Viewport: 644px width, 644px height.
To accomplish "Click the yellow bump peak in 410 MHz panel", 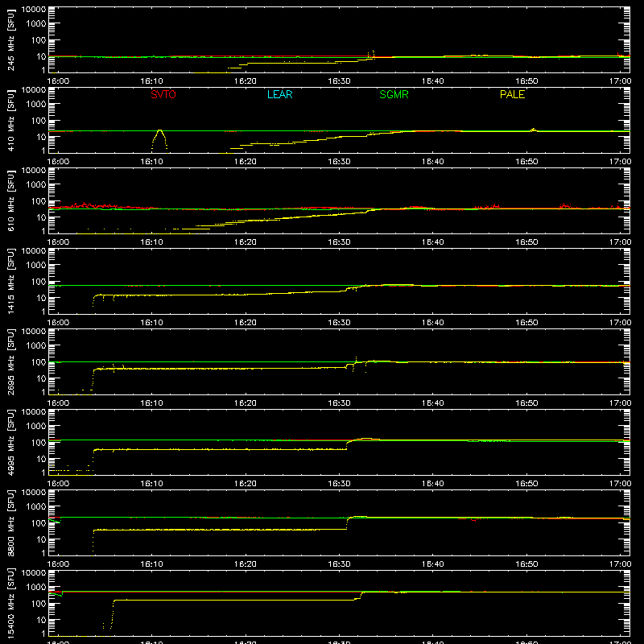I will [x=159, y=130].
